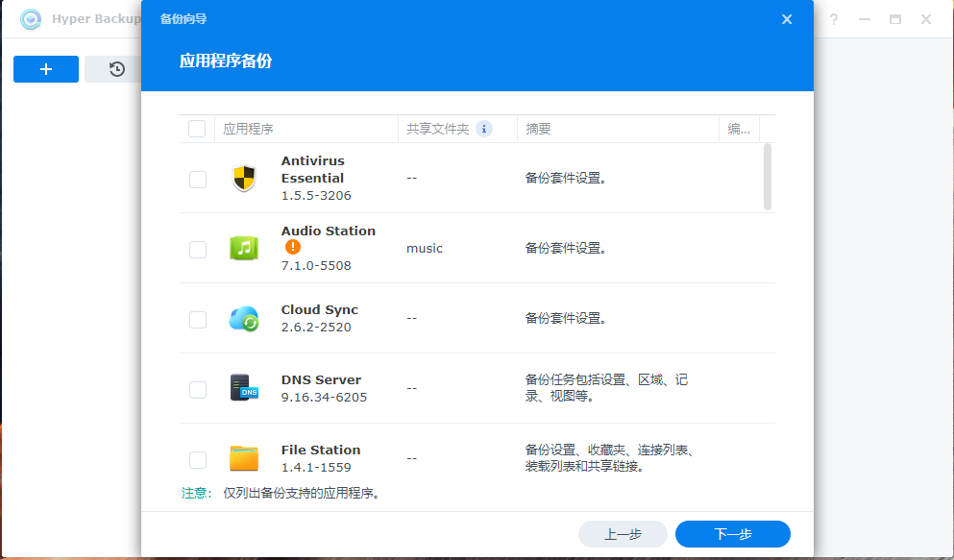Maximize the Hyper Backup window
Viewport: 954px width, 560px height.
(x=895, y=19)
